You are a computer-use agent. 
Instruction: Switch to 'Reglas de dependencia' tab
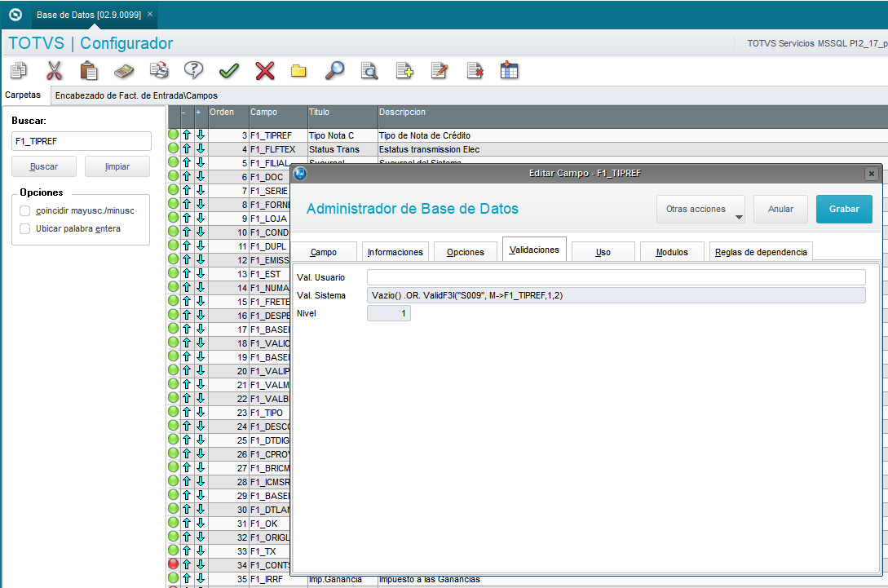tap(761, 252)
